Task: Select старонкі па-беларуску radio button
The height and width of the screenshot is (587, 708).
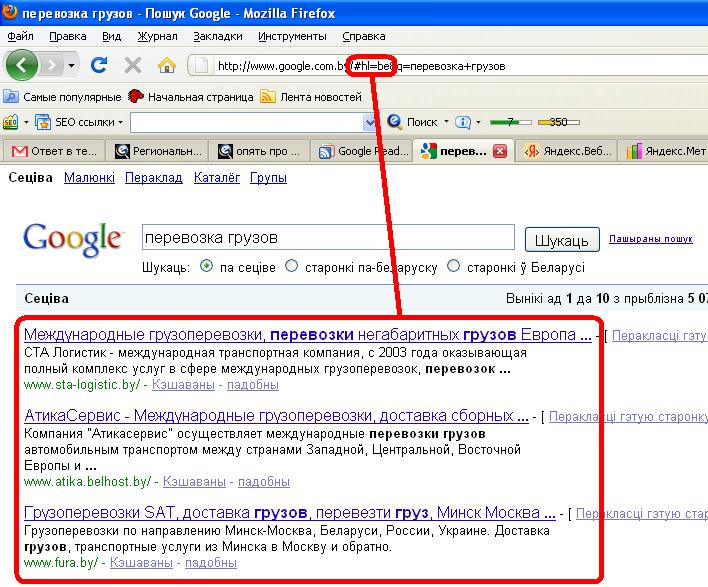Action: (x=292, y=266)
